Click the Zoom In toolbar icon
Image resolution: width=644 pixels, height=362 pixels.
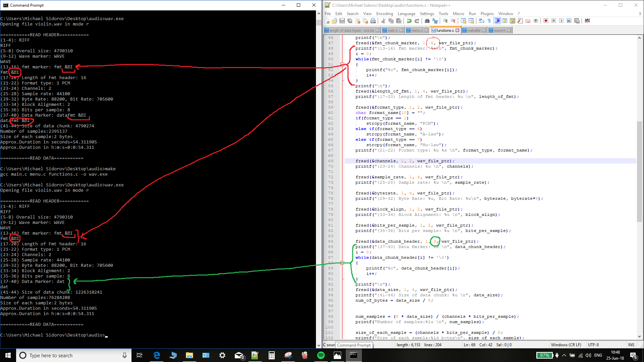(445, 21)
